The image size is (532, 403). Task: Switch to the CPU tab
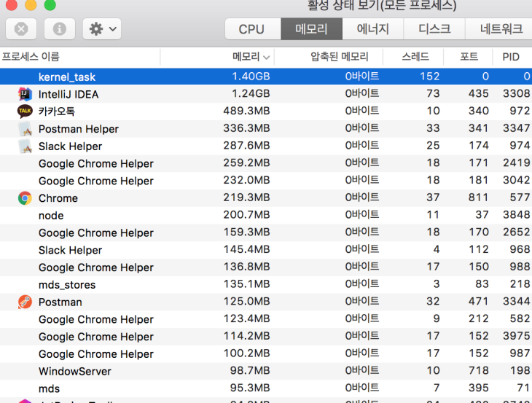pyautogui.click(x=251, y=29)
